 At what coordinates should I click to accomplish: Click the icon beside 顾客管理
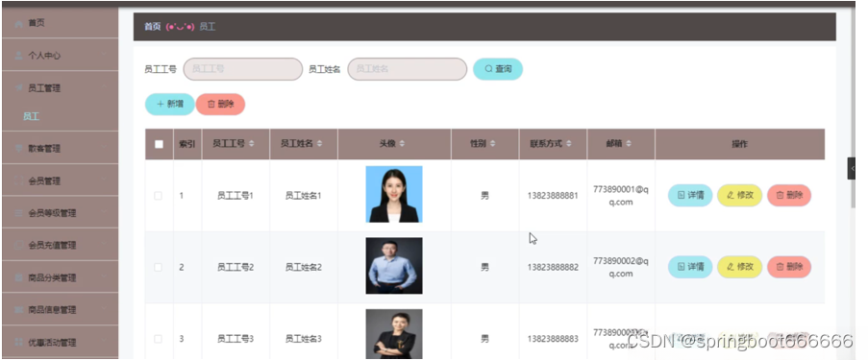[x=19, y=148]
